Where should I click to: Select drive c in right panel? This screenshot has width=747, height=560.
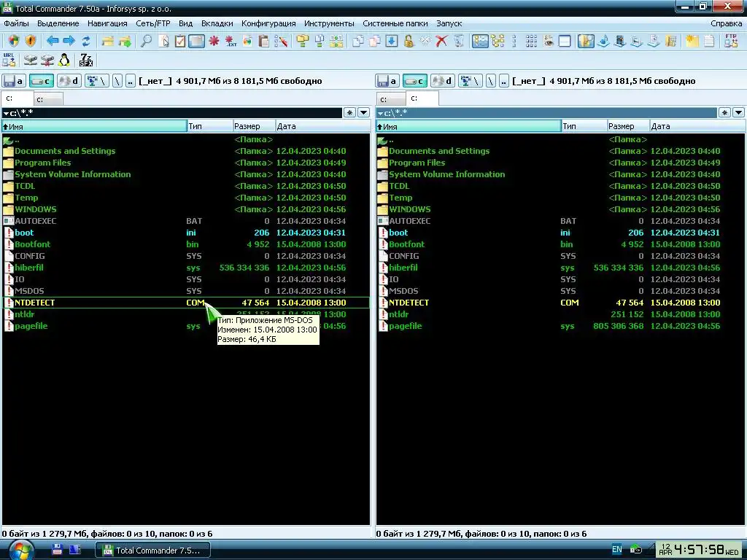414,81
